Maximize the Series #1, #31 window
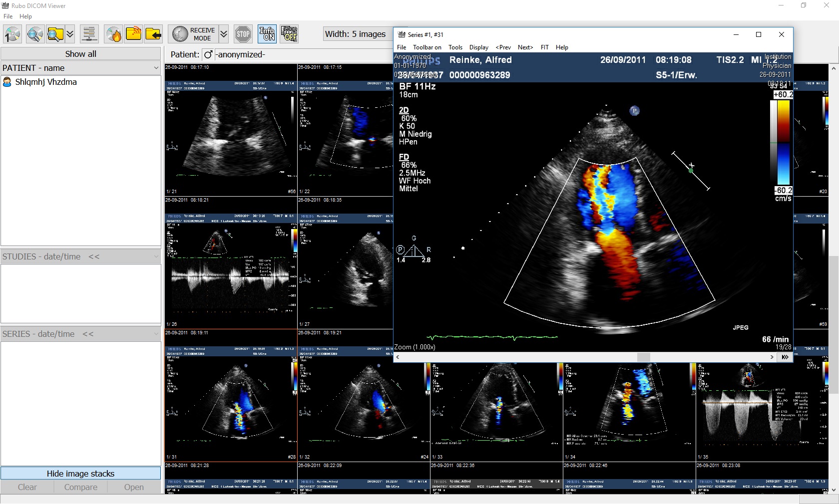 (x=759, y=34)
